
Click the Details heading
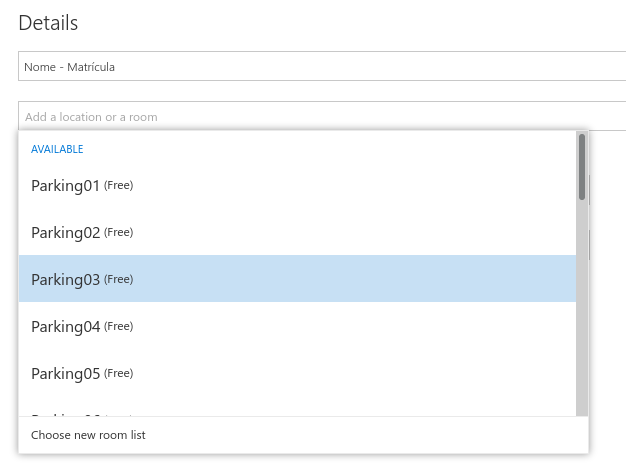tap(48, 22)
